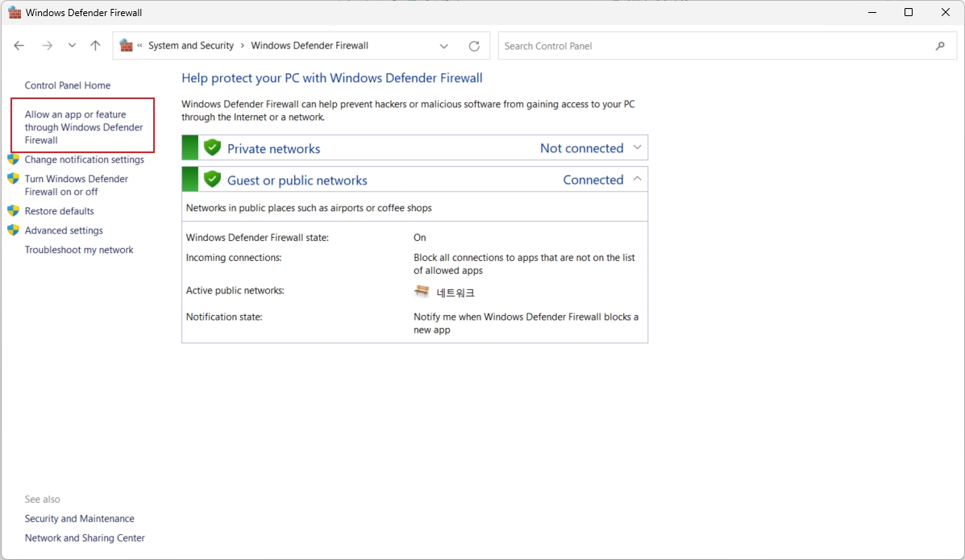Click the 네트워크 network name
Image resolution: width=965 pixels, height=560 pixels.
[455, 293]
